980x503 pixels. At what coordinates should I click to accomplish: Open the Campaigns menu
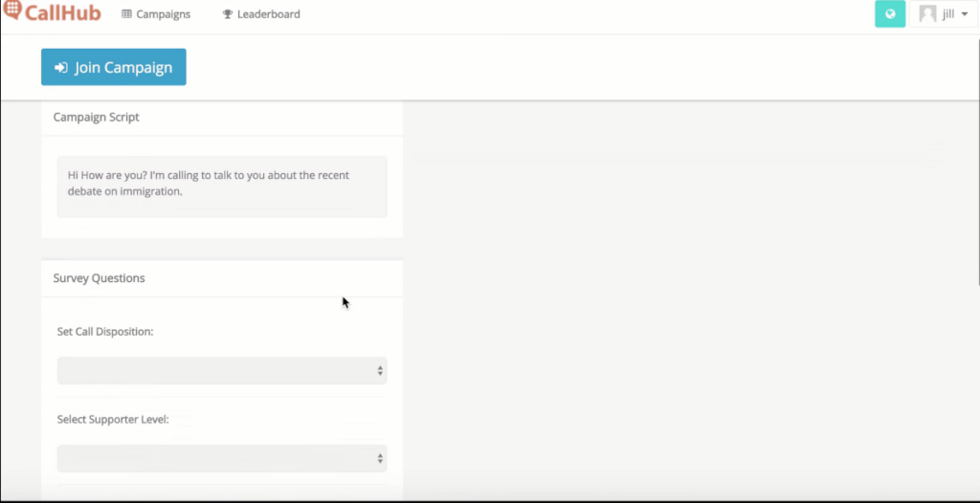coord(156,13)
